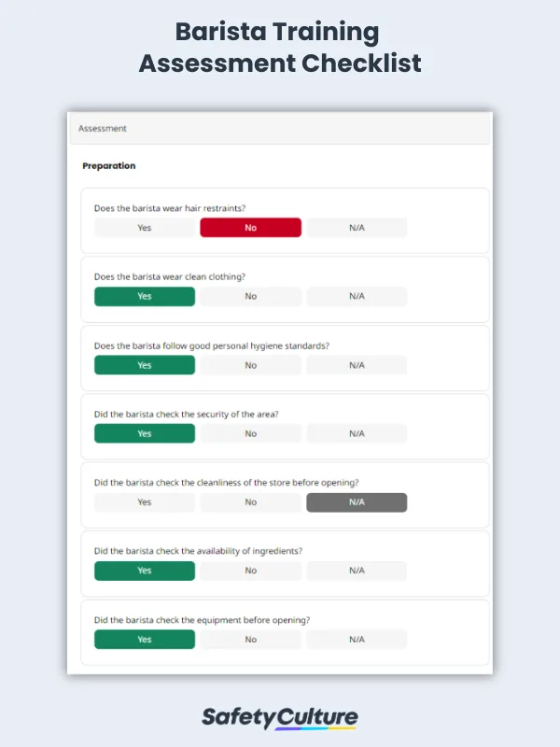
Task: Mark "N/A" on the equipment before opening question
Action: [357, 639]
